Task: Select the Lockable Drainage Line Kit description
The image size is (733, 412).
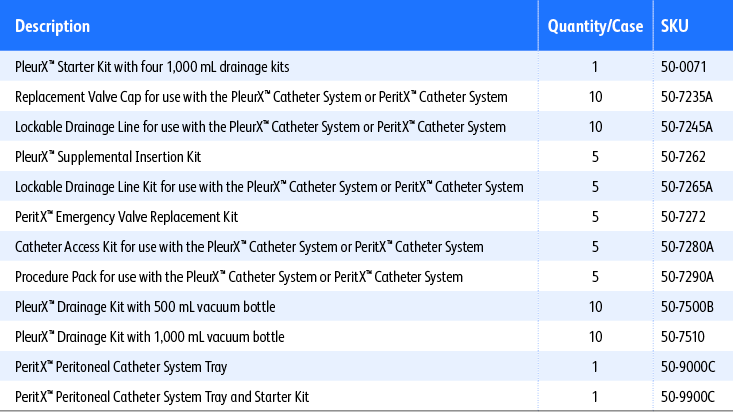Action: (x=269, y=187)
